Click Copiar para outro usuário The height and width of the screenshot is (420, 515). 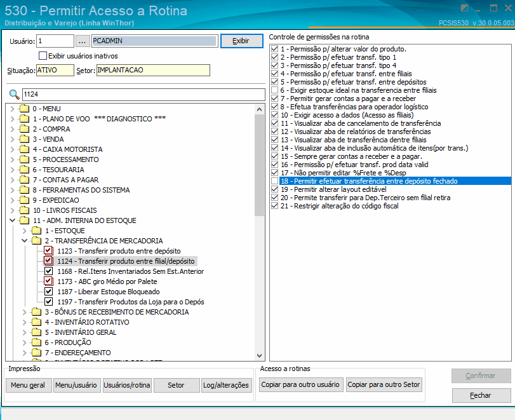pyautogui.click(x=300, y=385)
